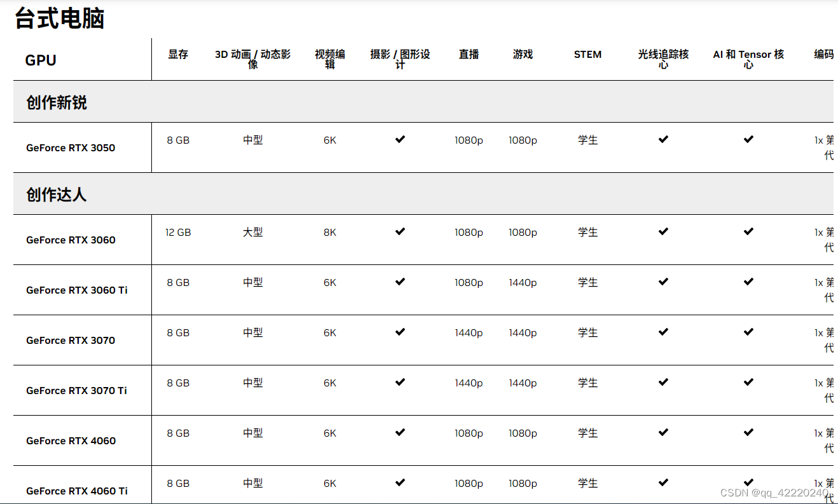
Task: Click ray tracing checkmark in RTX 4060 Ti row
Action: (663, 482)
